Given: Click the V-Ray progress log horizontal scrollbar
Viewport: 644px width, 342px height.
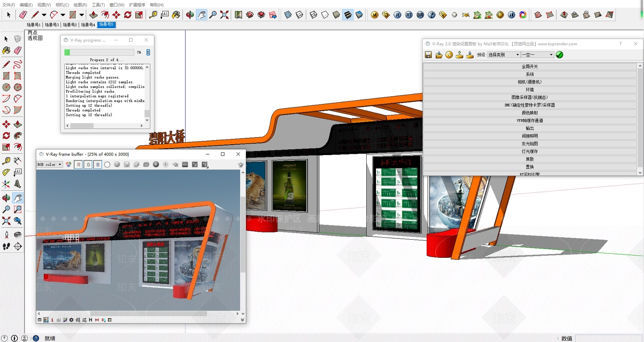Looking at the screenshot, I should [104, 126].
